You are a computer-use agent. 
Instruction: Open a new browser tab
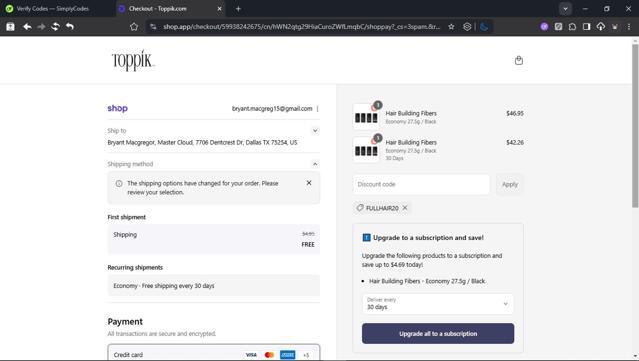pos(238,9)
